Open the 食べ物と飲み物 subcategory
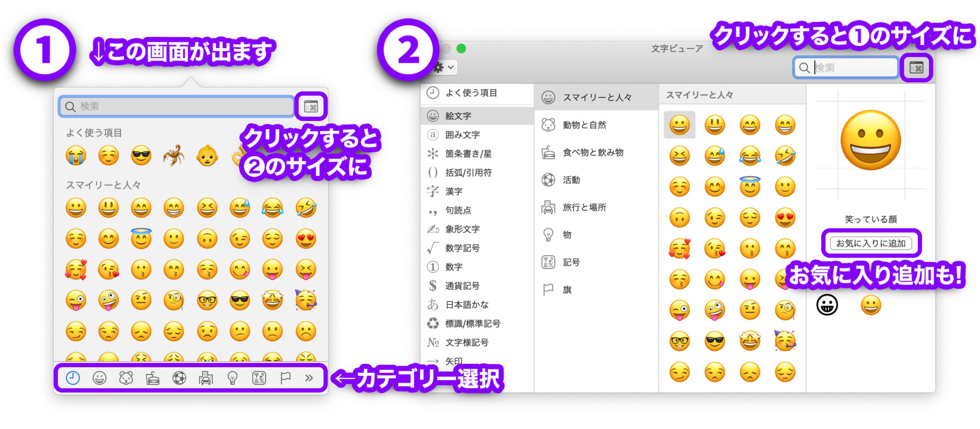Image resolution: width=980 pixels, height=429 pixels. click(596, 153)
